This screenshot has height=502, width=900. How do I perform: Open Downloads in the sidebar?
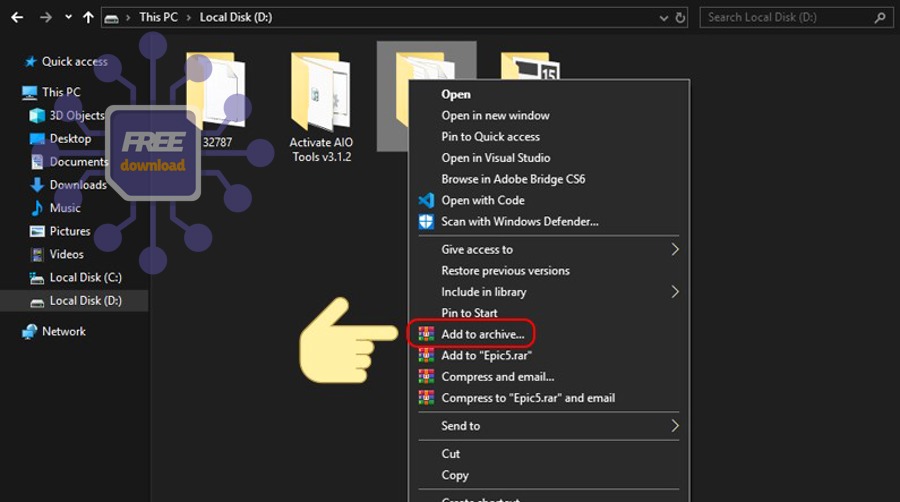(x=77, y=185)
